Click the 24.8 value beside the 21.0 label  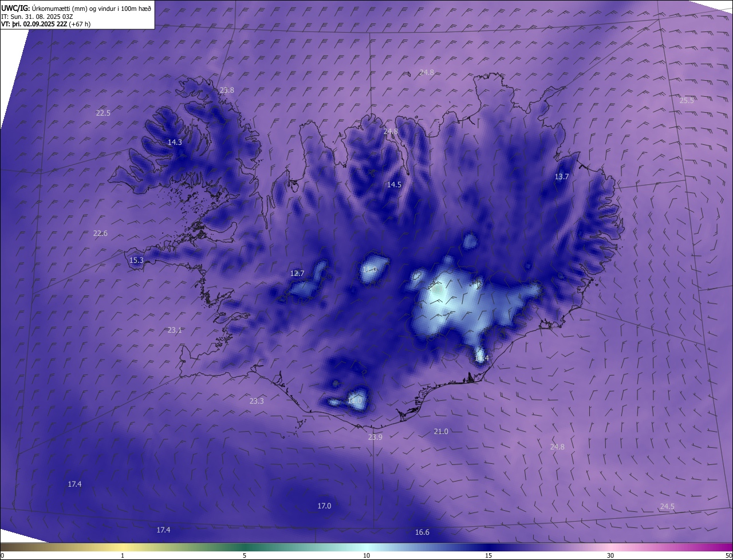click(x=557, y=447)
